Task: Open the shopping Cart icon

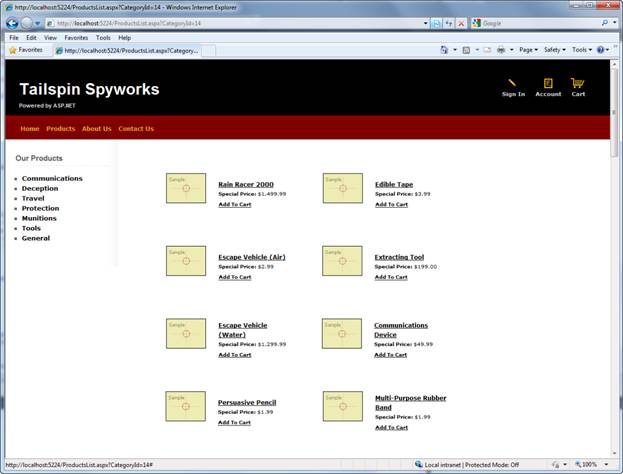Action: (x=577, y=83)
